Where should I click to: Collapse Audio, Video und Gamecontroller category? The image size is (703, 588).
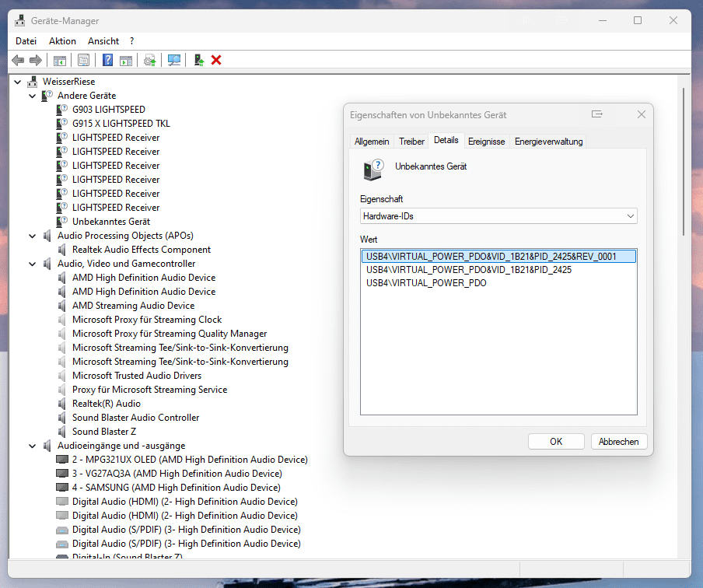(33, 264)
